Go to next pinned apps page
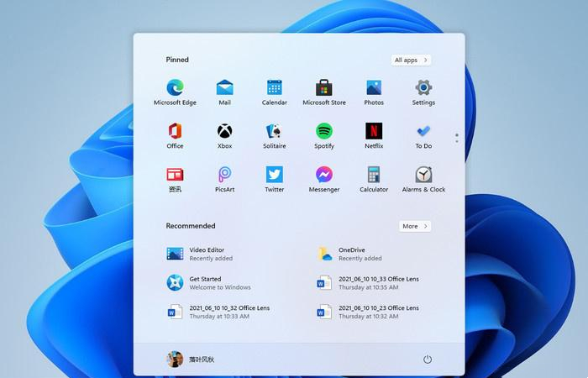This screenshot has height=378, width=588. (456, 141)
